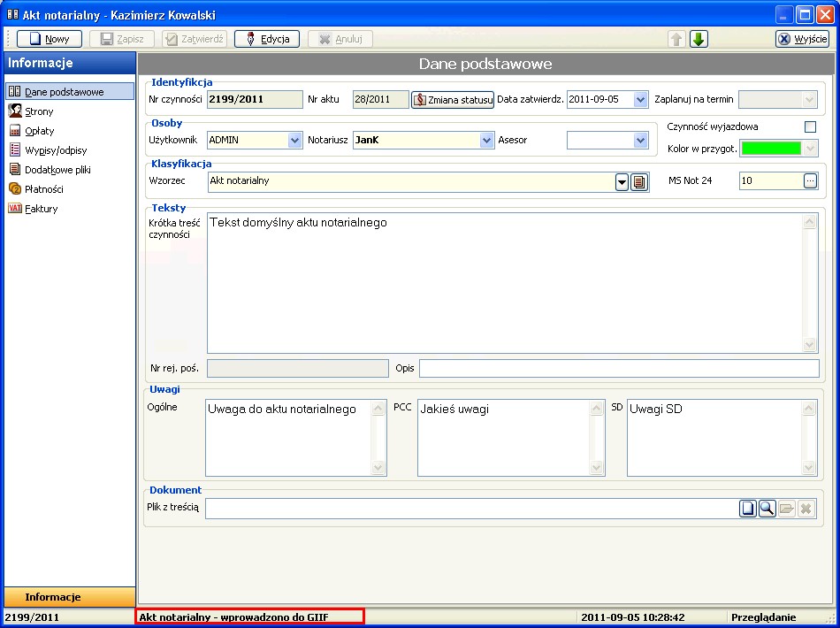
Task: Click new document icon in Plik z treścią
Action: pos(748,509)
